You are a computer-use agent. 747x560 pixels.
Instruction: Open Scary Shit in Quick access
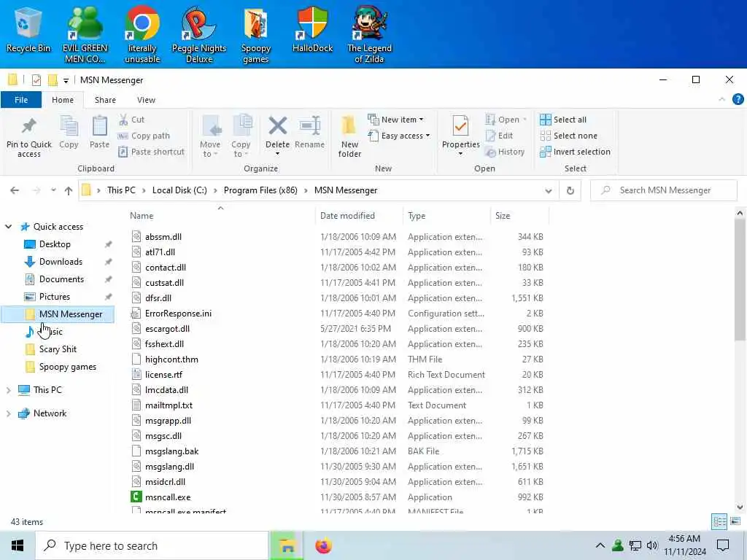coord(58,349)
